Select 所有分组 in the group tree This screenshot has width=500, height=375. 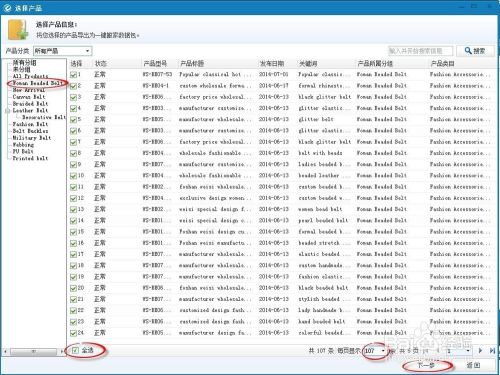24,62
